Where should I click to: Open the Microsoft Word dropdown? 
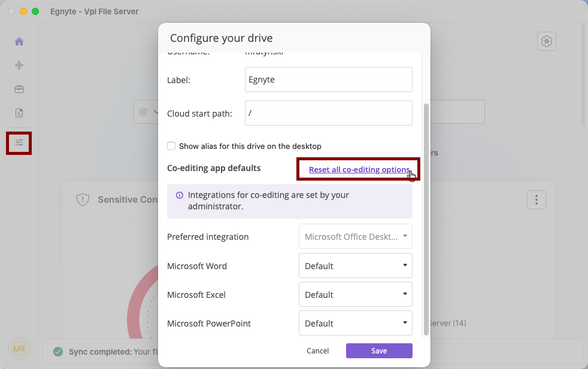click(x=356, y=266)
